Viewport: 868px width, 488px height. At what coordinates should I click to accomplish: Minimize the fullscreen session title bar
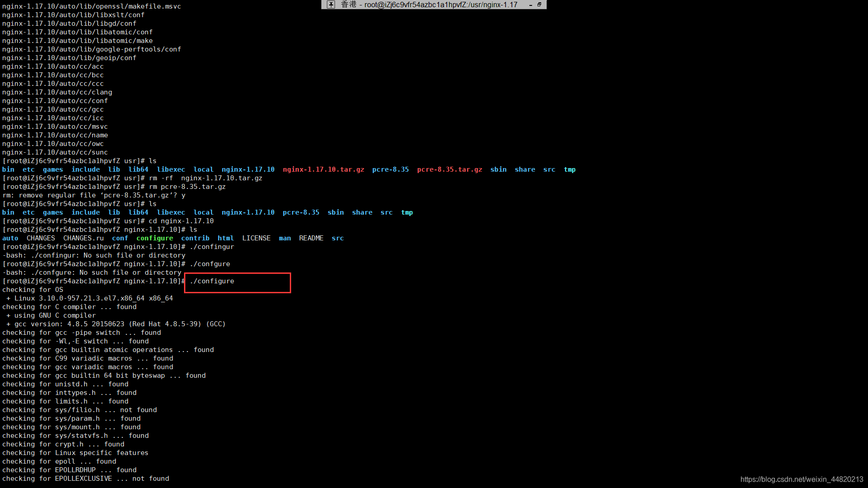[531, 5]
